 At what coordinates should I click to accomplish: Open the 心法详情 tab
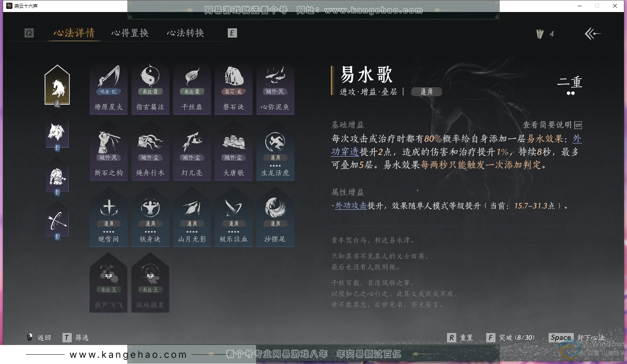tap(74, 33)
